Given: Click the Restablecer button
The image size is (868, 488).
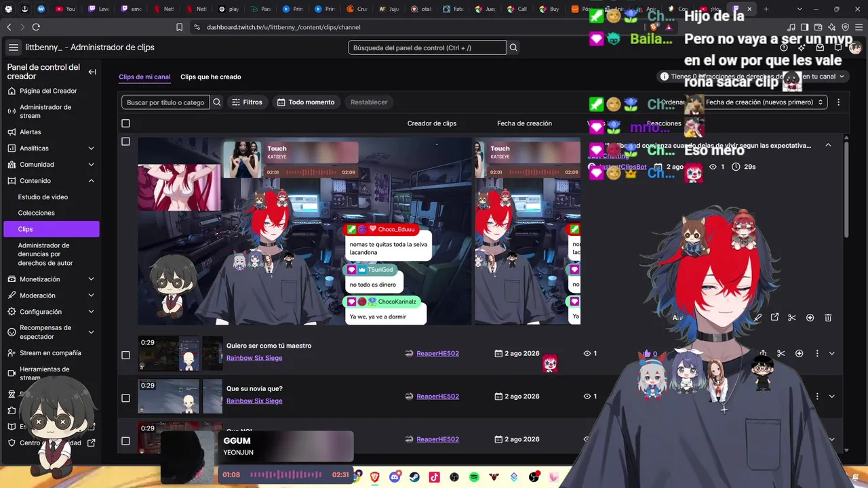Looking at the screenshot, I should [x=369, y=102].
